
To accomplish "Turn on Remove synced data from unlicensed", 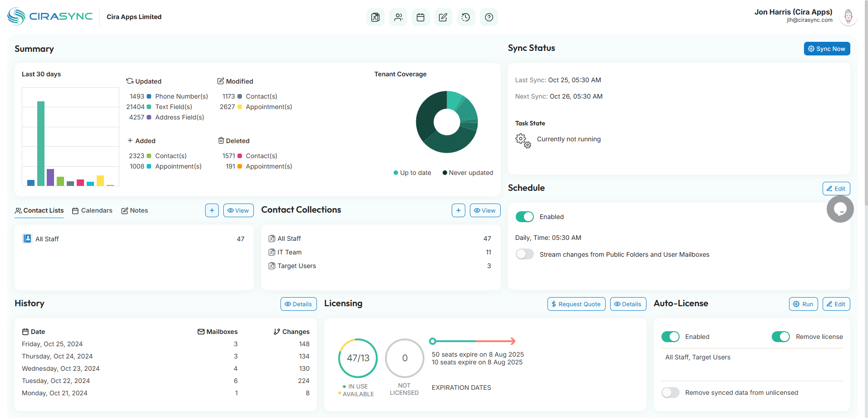I will tap(670, 393).
